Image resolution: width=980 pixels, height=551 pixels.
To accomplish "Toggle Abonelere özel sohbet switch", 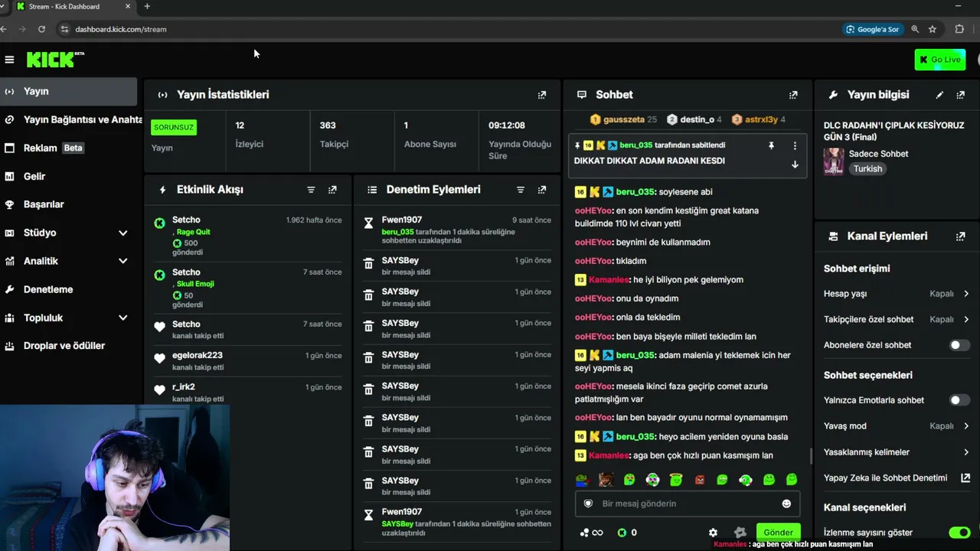I will click(959, 345).
